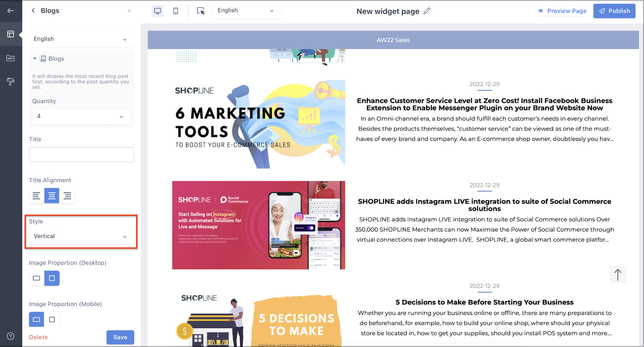Open the SEO settings icon

click(11, 58)
